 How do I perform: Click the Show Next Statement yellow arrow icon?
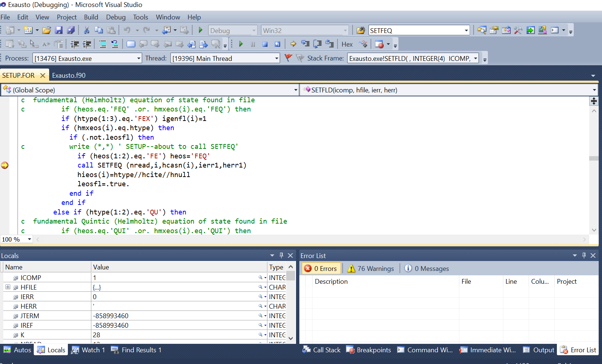[x=293, y=44]
